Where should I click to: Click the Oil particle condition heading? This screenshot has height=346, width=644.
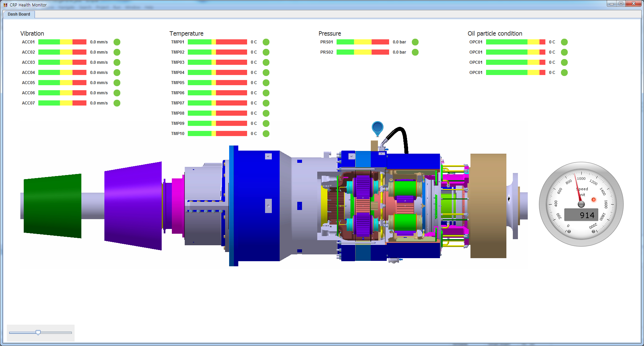[x=495, y=34]
